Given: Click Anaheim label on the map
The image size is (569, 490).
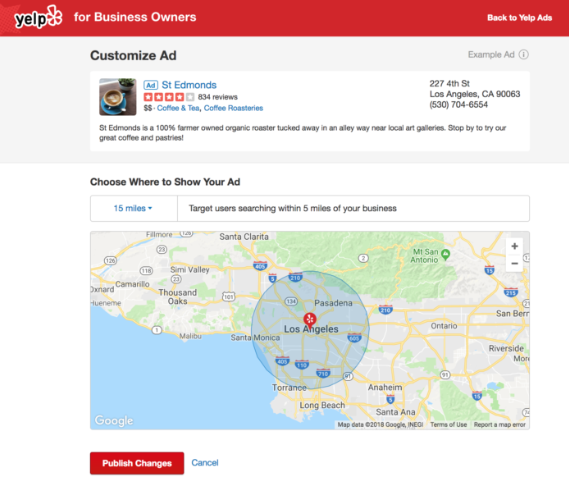Looking at the screenshot, I should [385, 387].
